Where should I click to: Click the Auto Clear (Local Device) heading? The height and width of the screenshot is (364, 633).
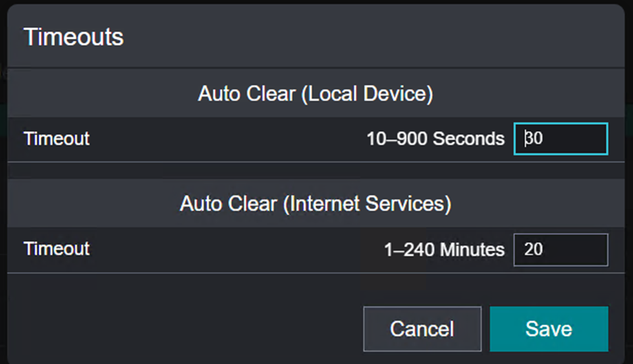pos(316,94)
